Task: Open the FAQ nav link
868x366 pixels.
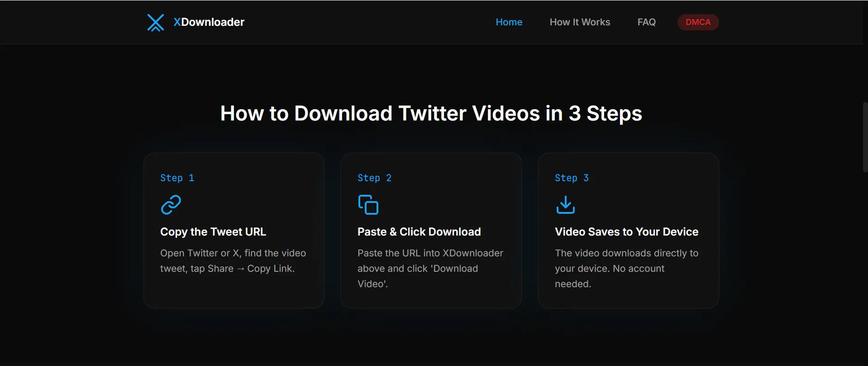Action: (x=646, y=22)
